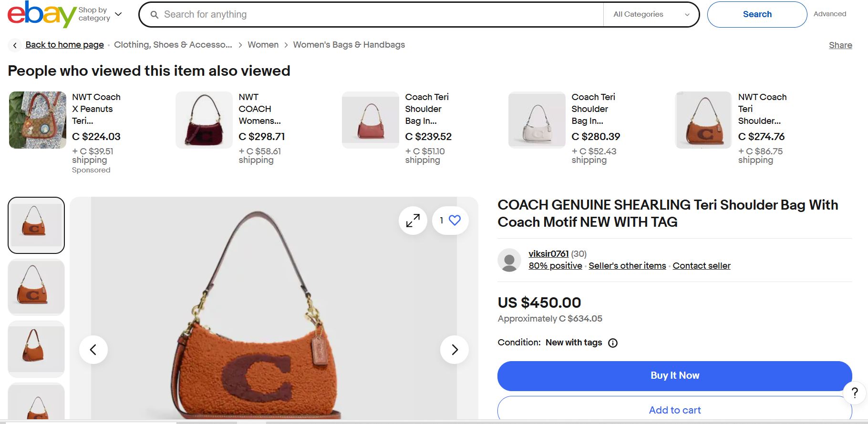
Task: Open the NWT Coach X Peanuts Teri listing
Action: pyautogui.click(x=96, y=109)
